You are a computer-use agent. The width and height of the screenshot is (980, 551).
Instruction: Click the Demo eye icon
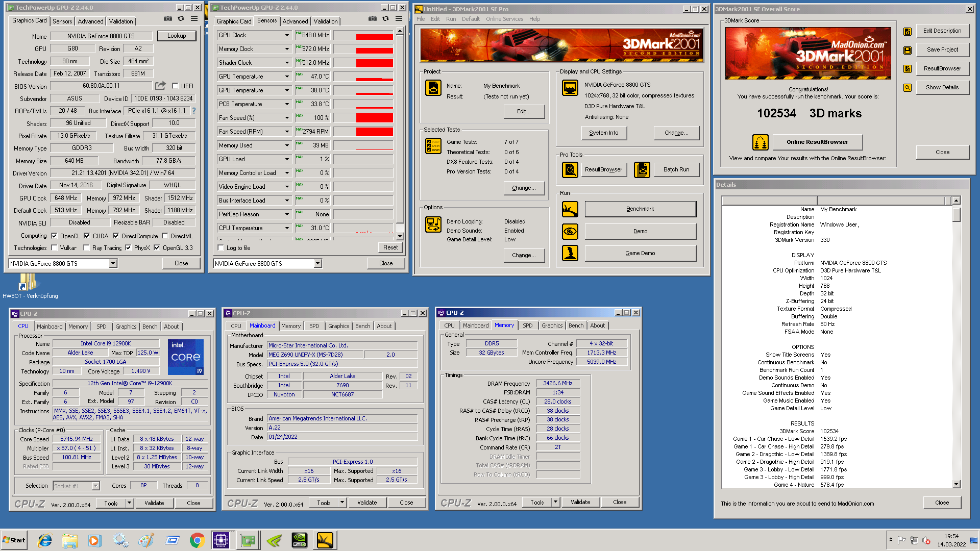tap(570, 232)
